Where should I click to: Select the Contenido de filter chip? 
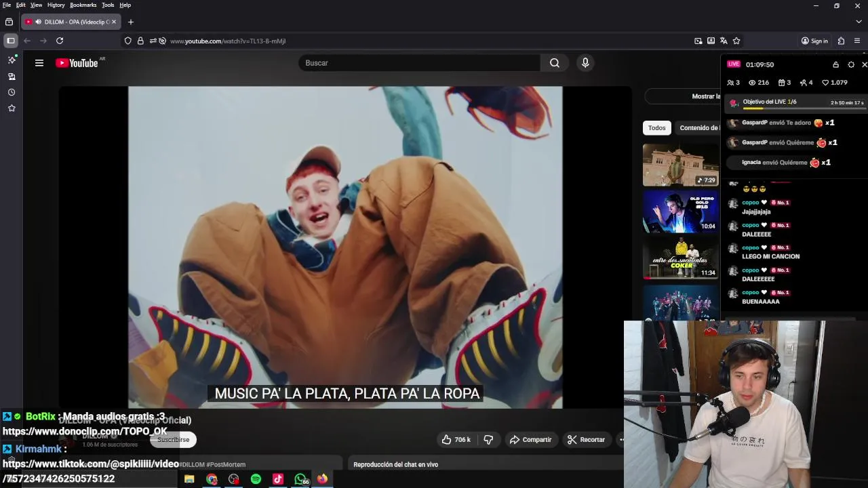tap(698, 127)
